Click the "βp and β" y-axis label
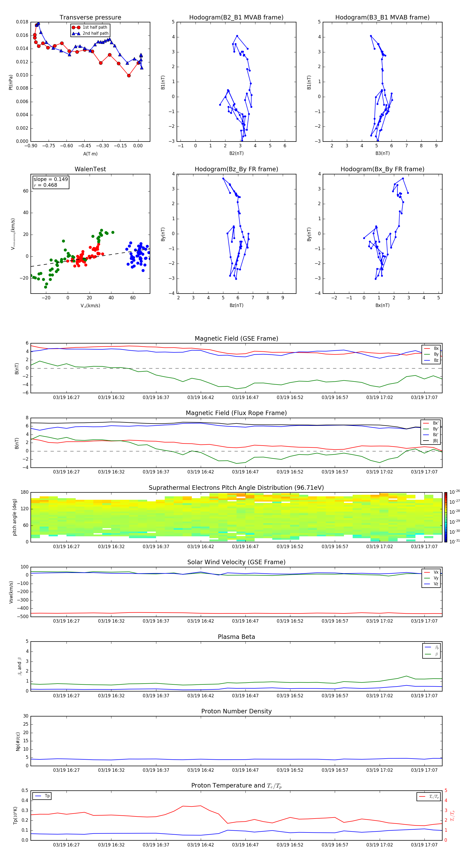The width and height of the screenshot is (473, 868). [x=19, y=666]
